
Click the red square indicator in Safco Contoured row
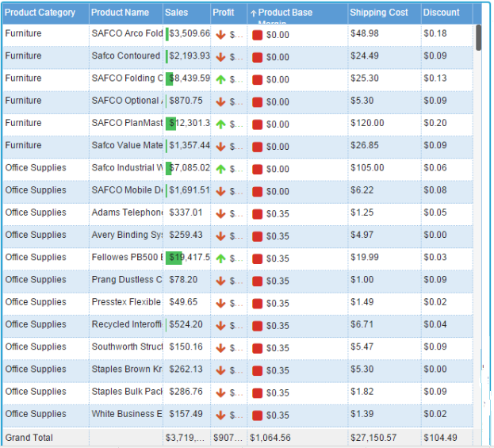click(257, 57)
